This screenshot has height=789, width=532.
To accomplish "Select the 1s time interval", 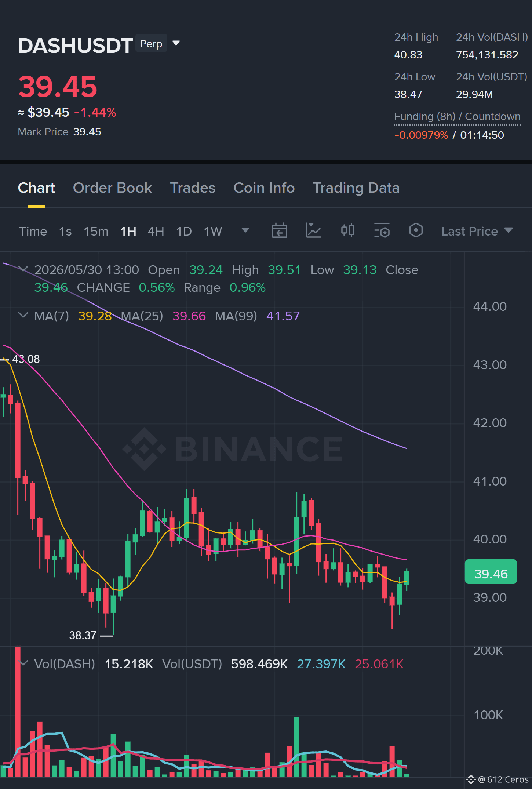I will (x=65, y=231).
